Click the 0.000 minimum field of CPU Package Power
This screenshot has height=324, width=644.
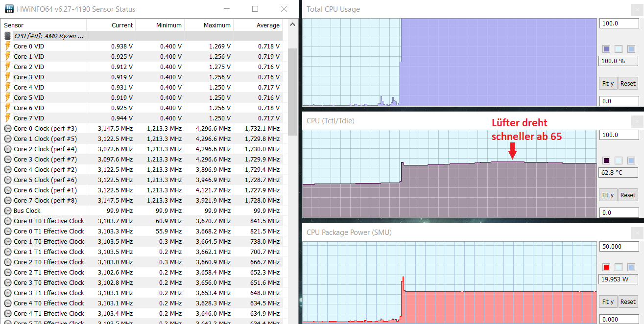(619, 319)
